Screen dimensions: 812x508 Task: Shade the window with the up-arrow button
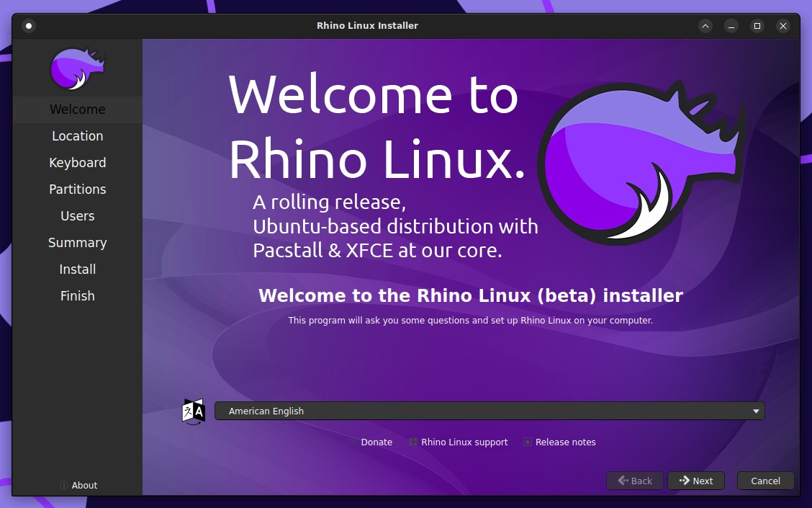[x=705, y=26]
